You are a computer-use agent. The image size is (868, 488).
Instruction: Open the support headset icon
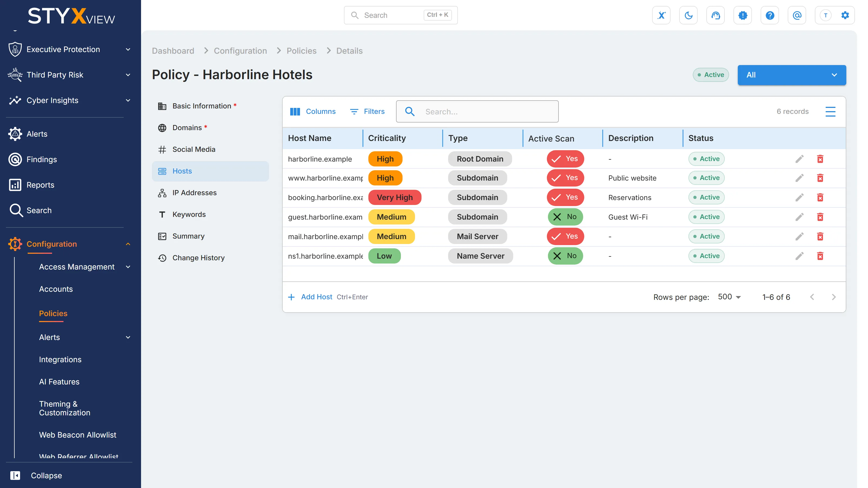click(715, 15)
